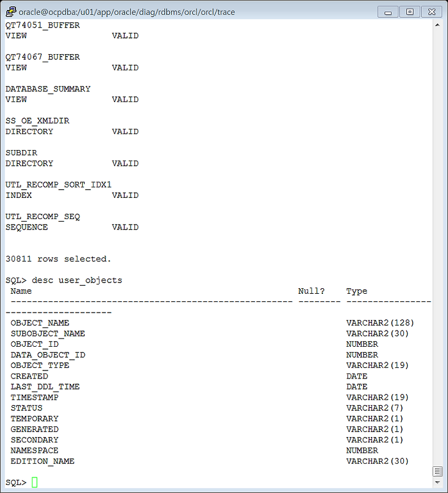Click the text SS_OE_XMLDIR

(37, 121)
